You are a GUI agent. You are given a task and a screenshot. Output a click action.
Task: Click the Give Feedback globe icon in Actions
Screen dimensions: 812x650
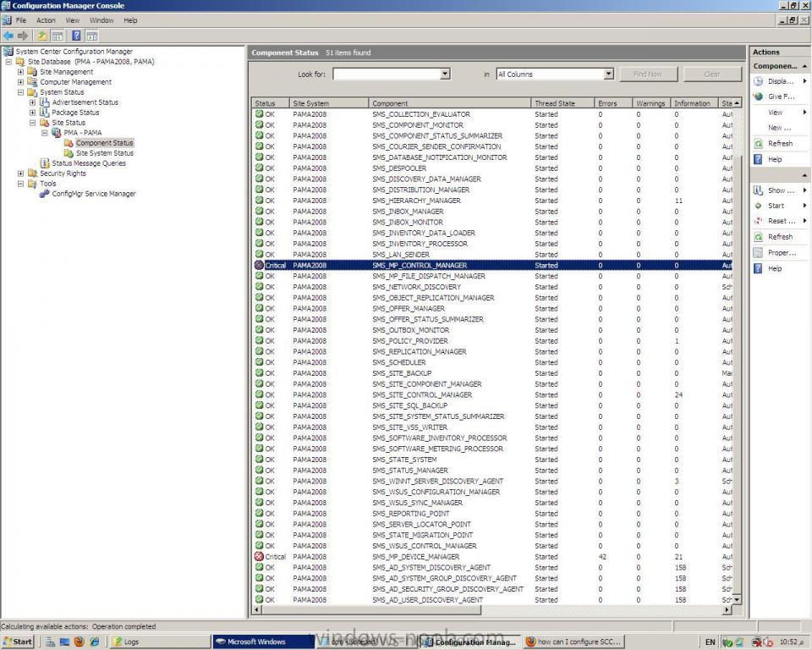pyautogui.click(x=759, y=96)
